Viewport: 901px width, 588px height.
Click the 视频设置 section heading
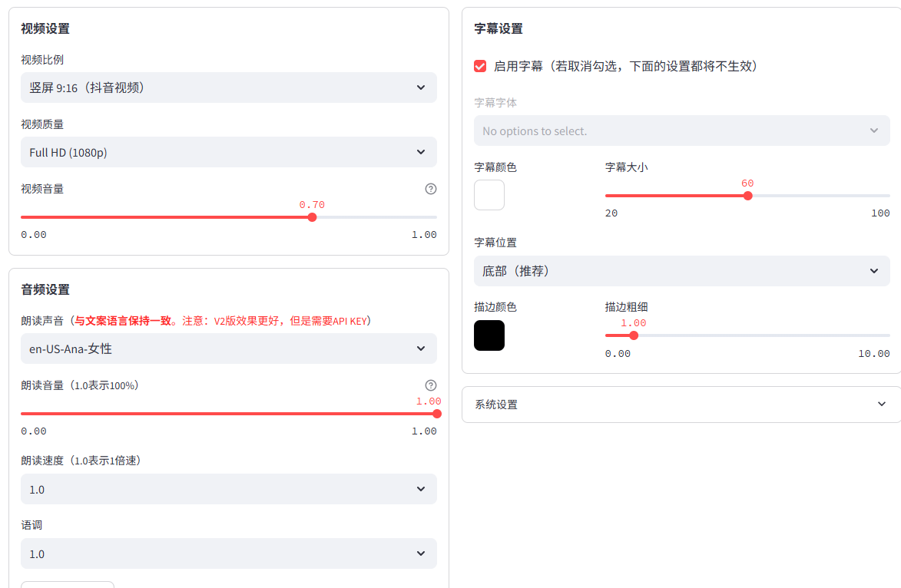[x=45, y=28]
